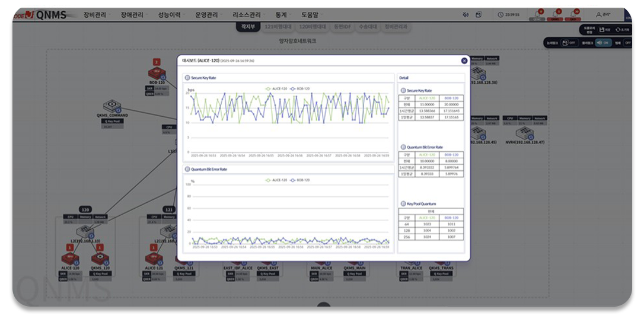The width and height of the screenshot is (644, 325).
Task: Select the 작전부 tab
Action: 248,27
